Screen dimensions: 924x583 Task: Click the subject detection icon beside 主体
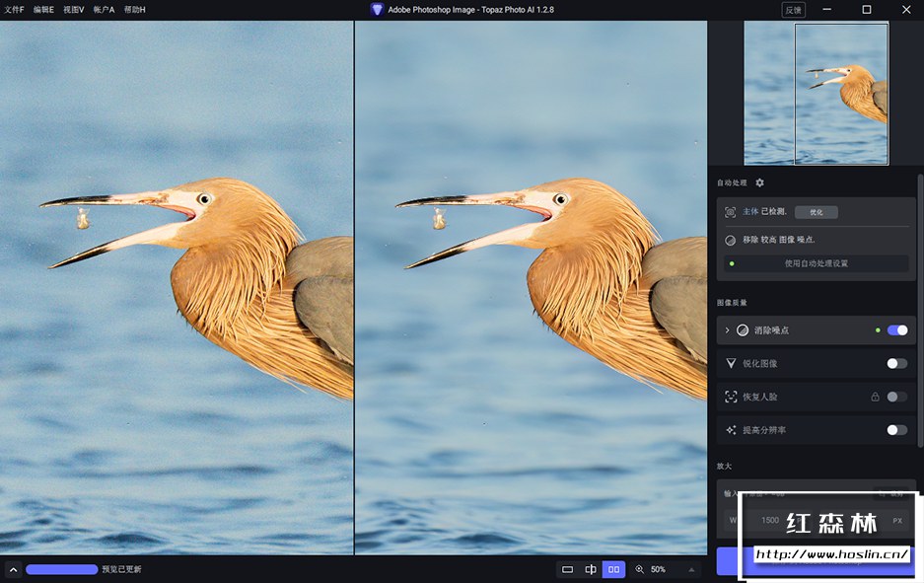click(730, 212)
